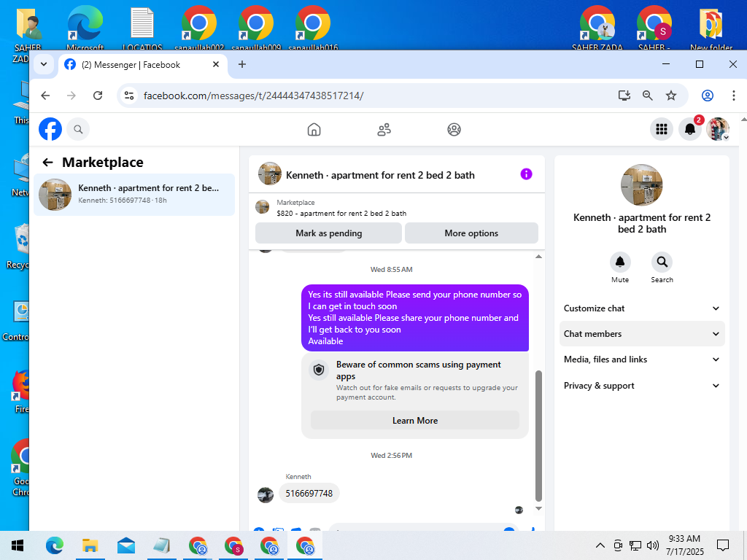Open the tab search dropdown arrow
The width and height of the screenshot is (747, 560).
point(44,64)
